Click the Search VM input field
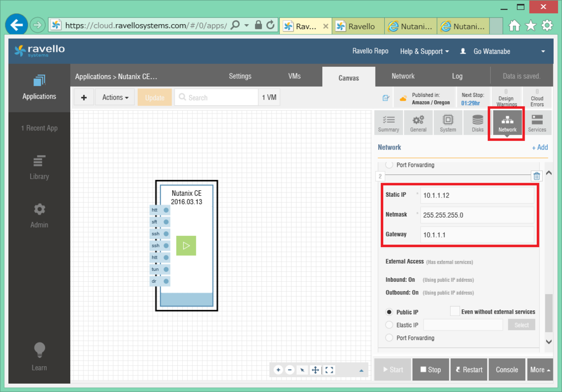The width and height of the screenshot is (562, 392). 216,98
